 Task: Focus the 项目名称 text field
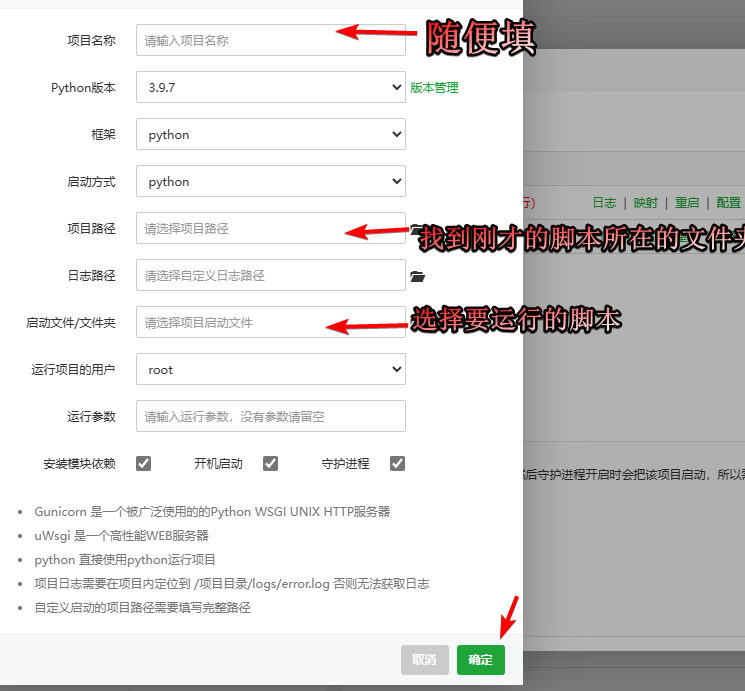(270, 41)
